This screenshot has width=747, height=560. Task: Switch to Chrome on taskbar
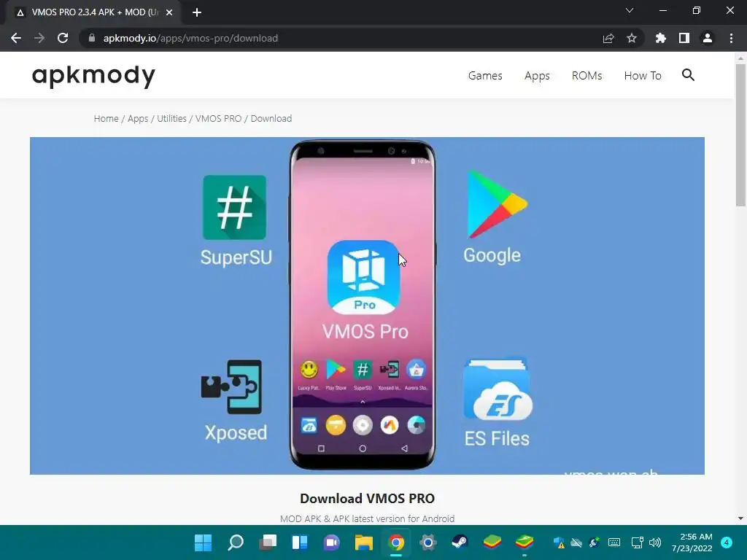pos(396,542)
